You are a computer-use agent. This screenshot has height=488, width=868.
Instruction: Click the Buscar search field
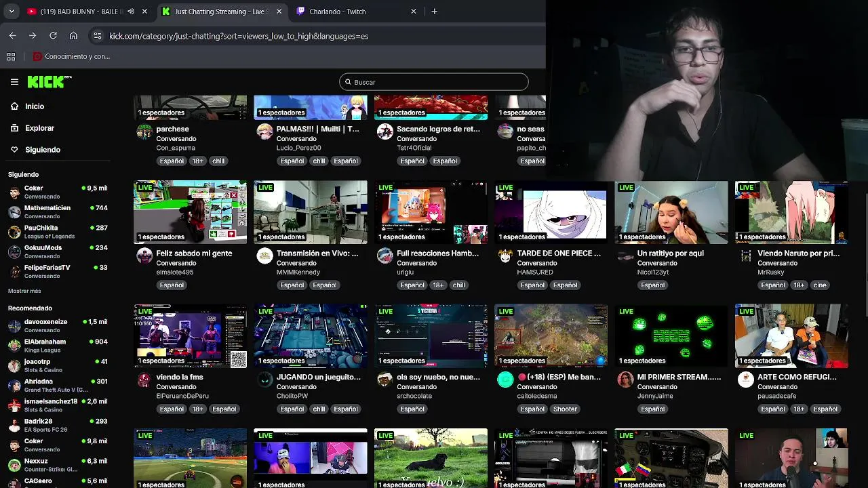click(434, 82)
